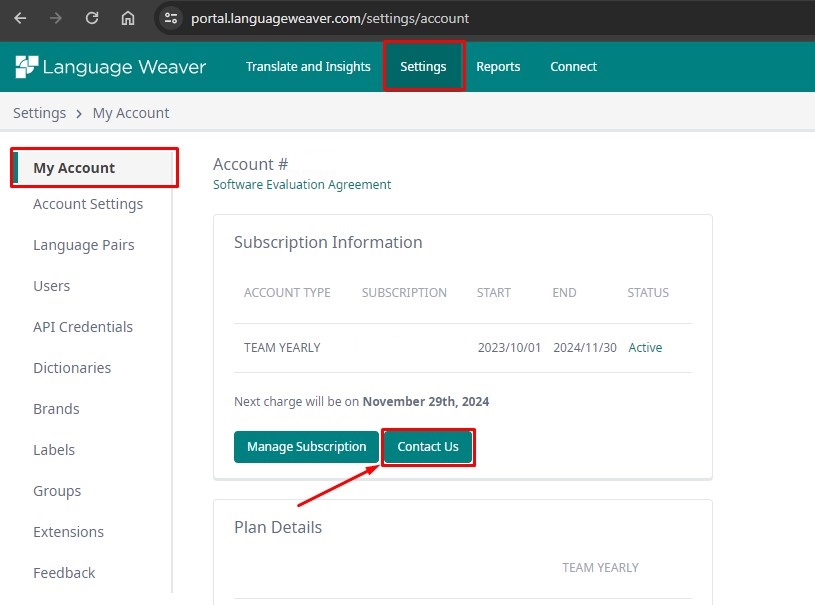815x605 pixels.
Task: Click the 2024/11/30 end date
Action: point(585,348)
